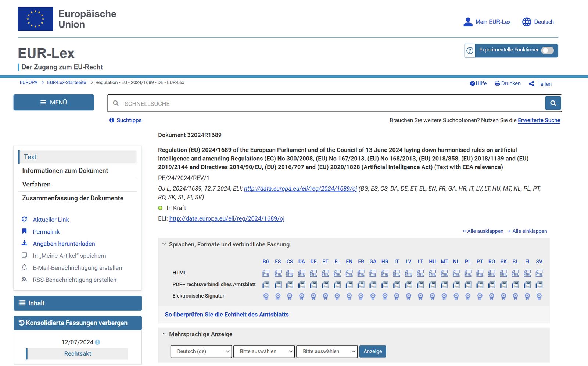Open the third language 'Bitte auswählen' dropdown
Viewport: 588px width, 366px height.
pos(327,351)
